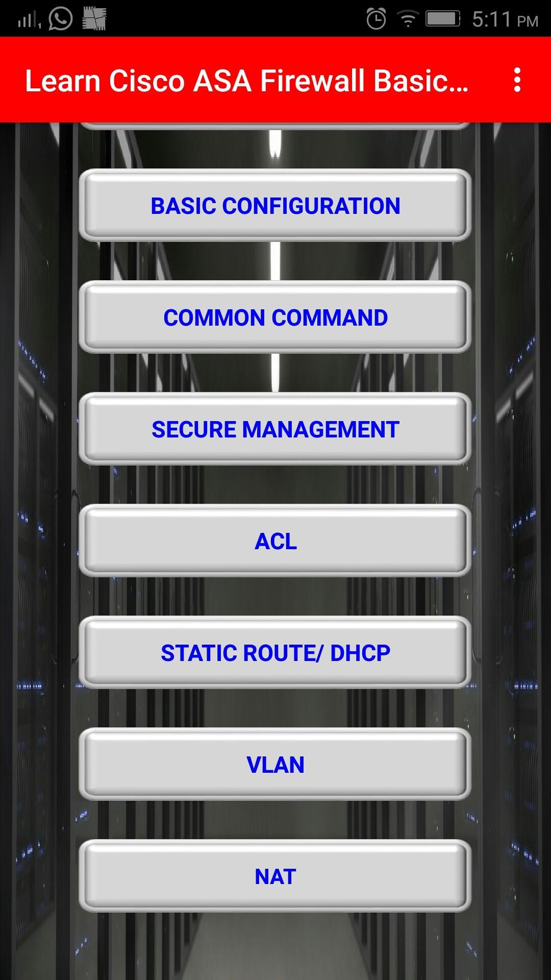Open the COMMON COMMAND section
Image resolution: width=551 pixels, height=980 pixels.
click(275, 317)
